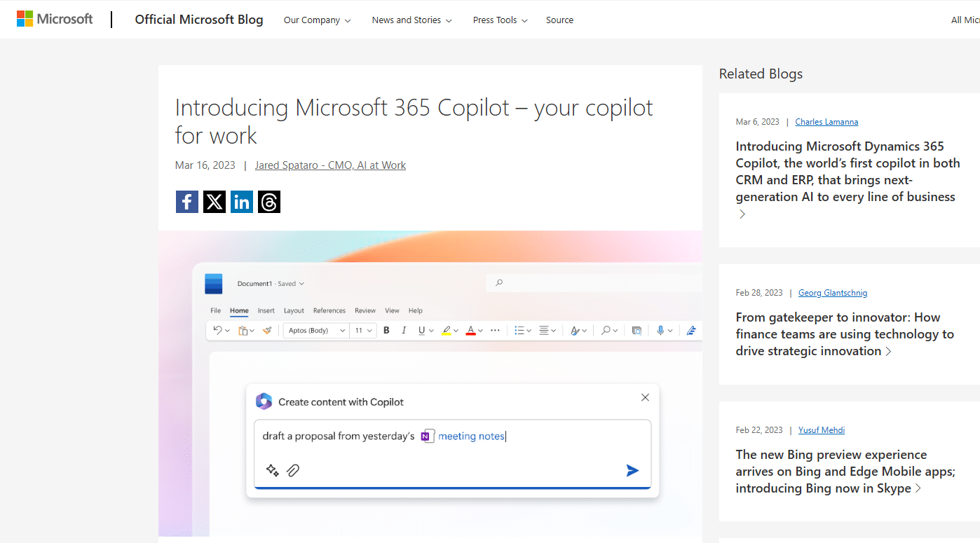Share the article on LinkedIn
980x543 pixels.
point(242,202)
